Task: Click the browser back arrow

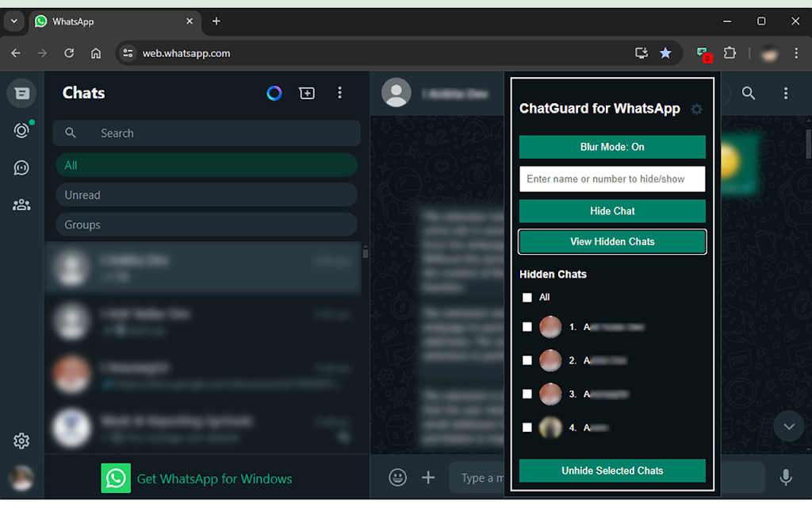Action: pyautogui.click(x=16, y=53)
